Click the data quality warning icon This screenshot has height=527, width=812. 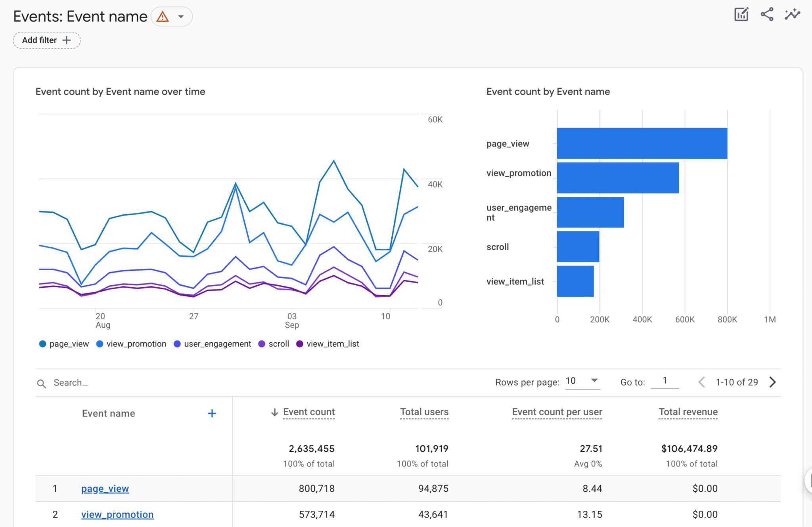point(163,16)
